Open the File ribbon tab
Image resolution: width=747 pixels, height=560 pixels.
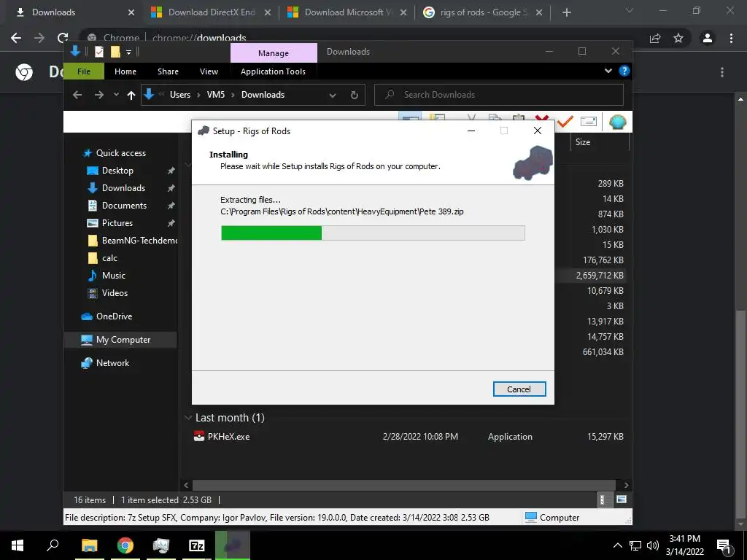(x=84, y=71)
